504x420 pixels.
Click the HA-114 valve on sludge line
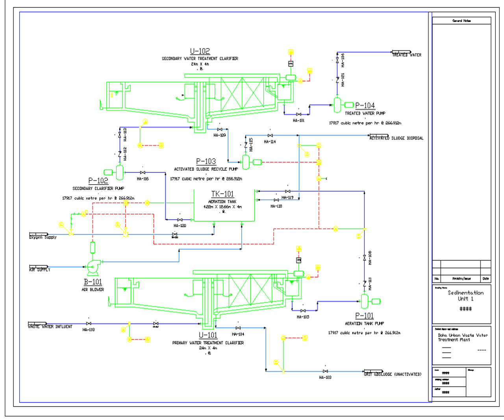coord(270,136)
